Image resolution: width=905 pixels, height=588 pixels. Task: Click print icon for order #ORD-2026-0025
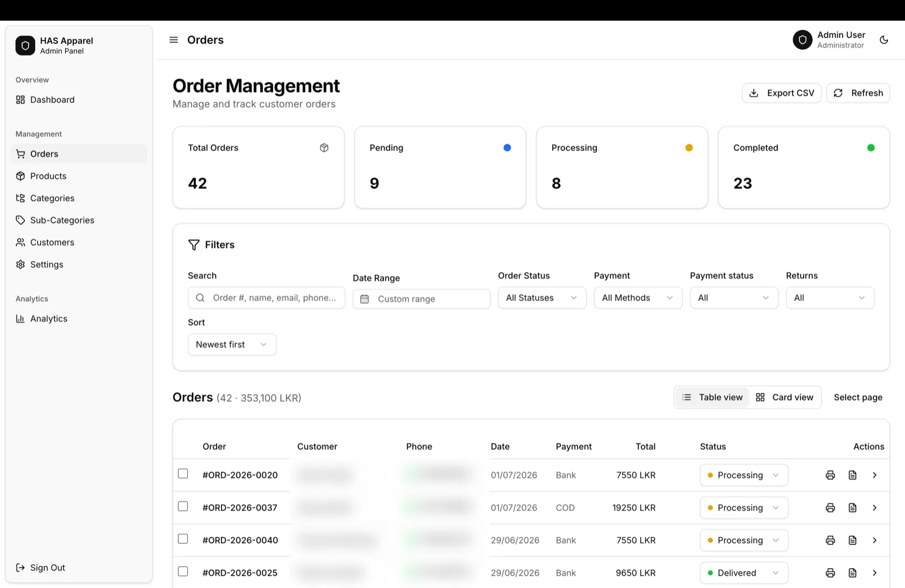(830, 573)
